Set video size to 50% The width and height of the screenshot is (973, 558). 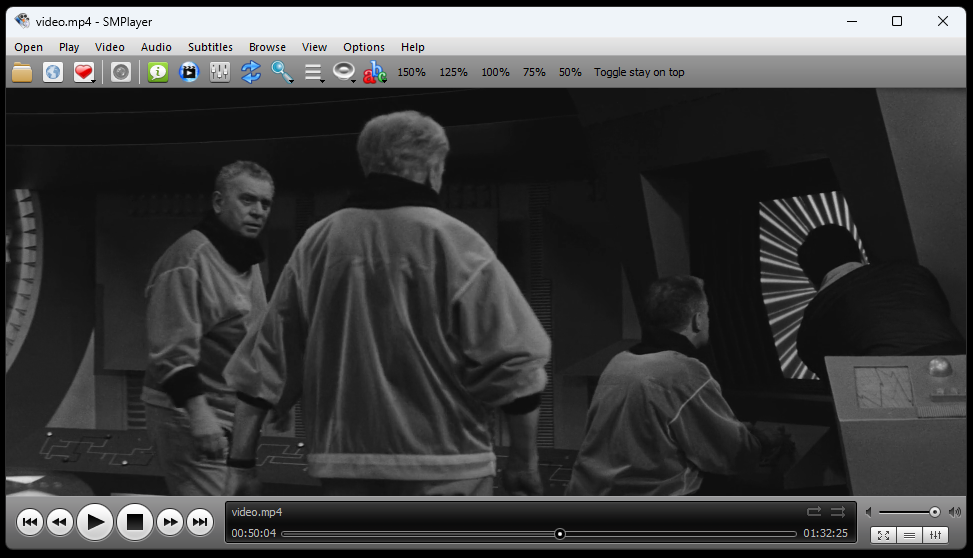click(x=570, y=72)
